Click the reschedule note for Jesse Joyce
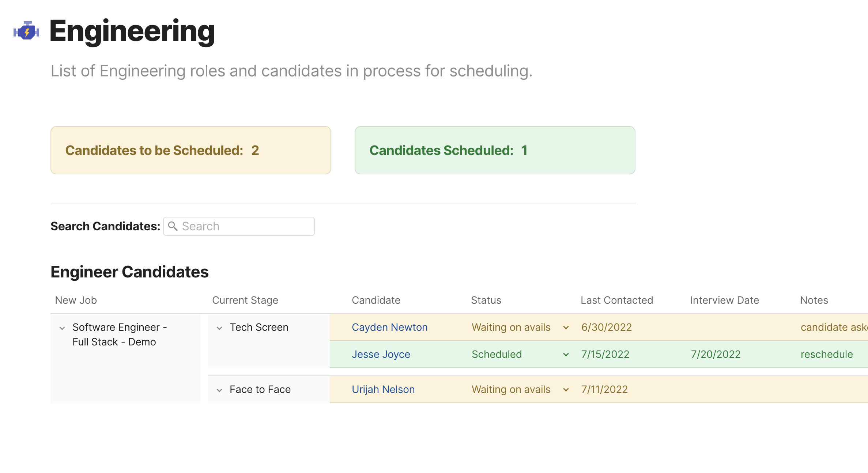This screenshot has height=473, width=868. pos(826,355)
